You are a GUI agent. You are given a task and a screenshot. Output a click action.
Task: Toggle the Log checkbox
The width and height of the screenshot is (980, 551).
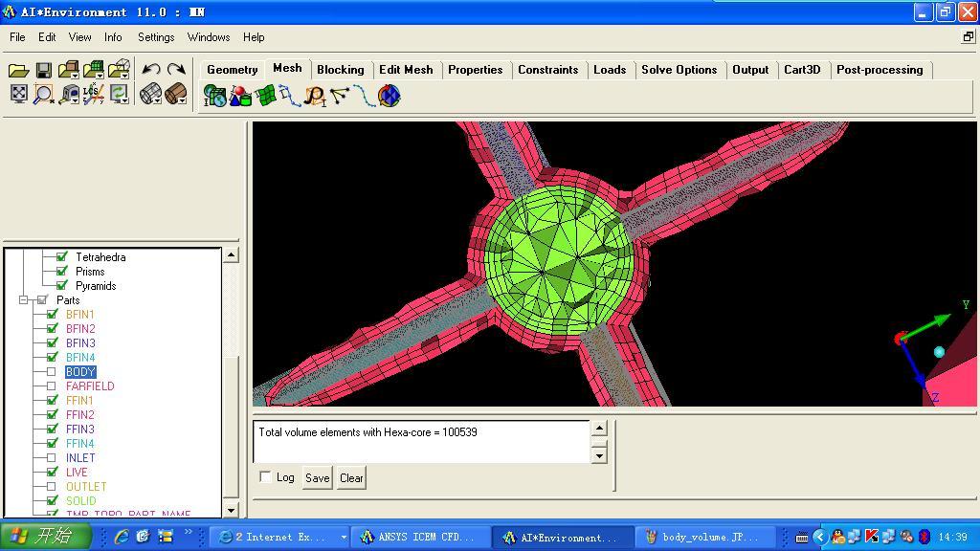(x=266, y=477)
